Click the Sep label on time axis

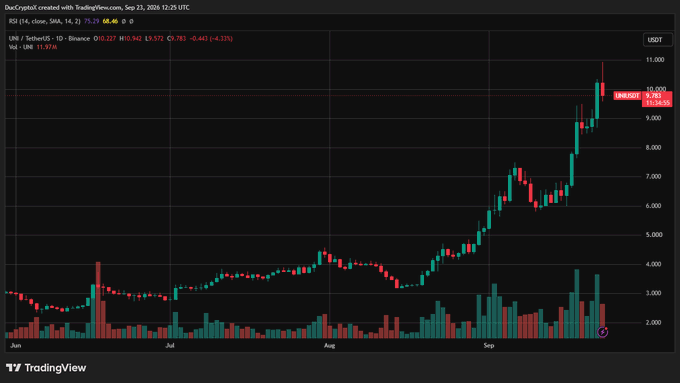click(x=489, y=346)
